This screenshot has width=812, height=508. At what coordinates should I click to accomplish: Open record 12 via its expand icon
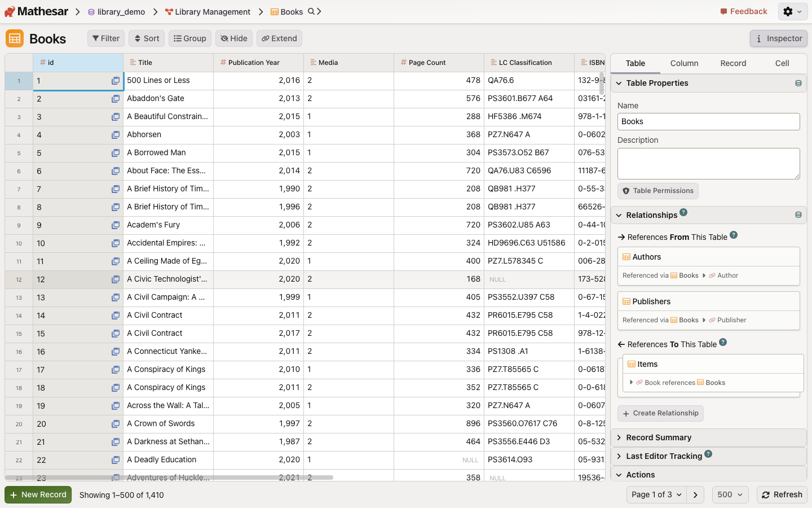(116, 279)
